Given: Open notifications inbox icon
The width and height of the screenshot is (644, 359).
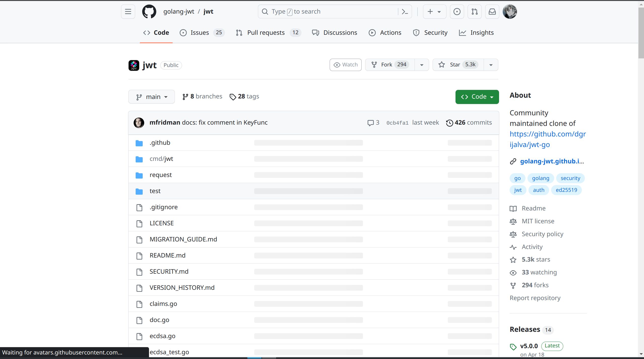Looking at the screenshot, I should (492, 12).
